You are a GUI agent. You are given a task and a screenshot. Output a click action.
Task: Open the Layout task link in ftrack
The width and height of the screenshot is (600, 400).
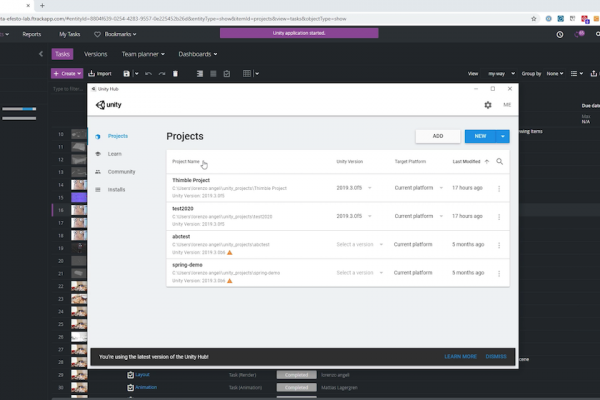[142, 375]
